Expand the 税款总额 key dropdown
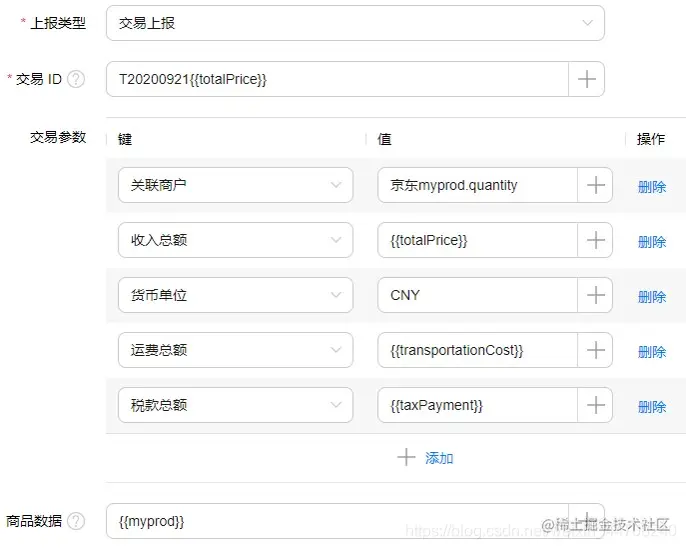The image size is (686, 549). coord(235,405)
